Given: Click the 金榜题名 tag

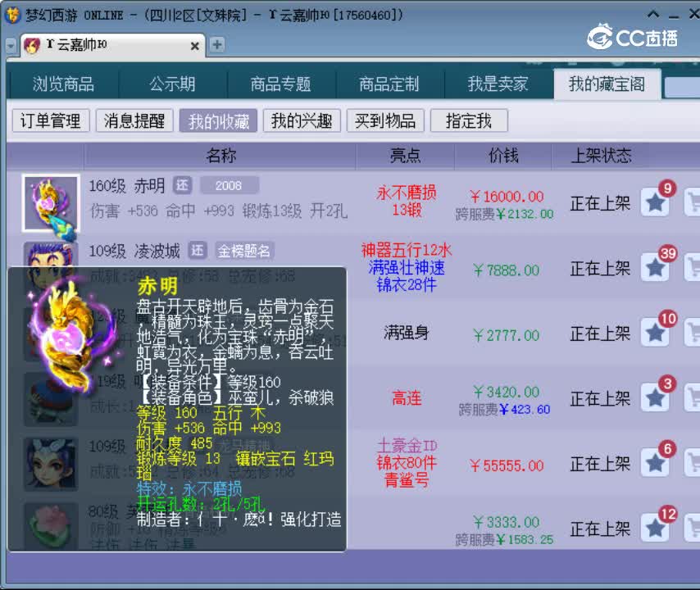Looking at the screenshot, I should tap(244, 251).
